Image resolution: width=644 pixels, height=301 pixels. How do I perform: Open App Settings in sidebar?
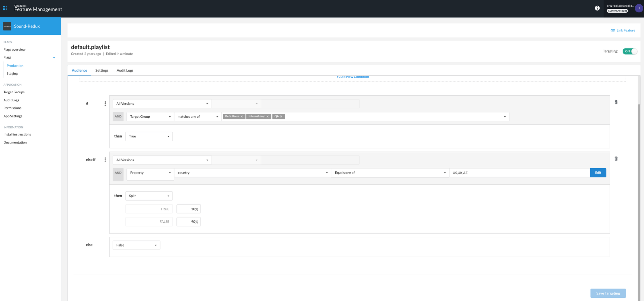[13, 116]
